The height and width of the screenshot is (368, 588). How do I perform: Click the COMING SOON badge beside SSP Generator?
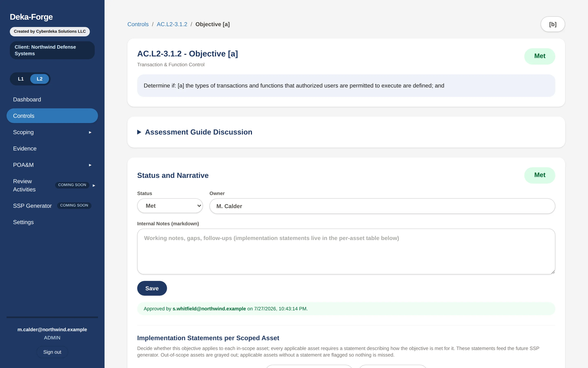[x=74, y=205]
